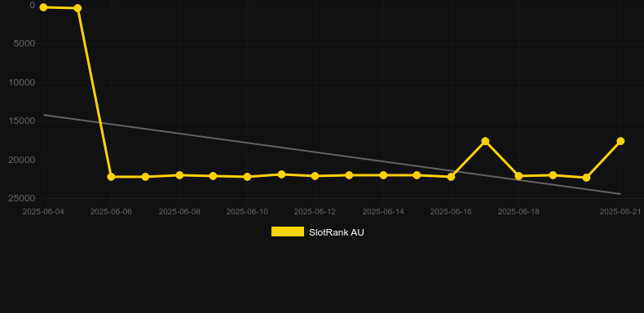The width and height of the screenshot is (644, 313).
Task: Select the data point above 2025-06-16
Action: point(451,177)
